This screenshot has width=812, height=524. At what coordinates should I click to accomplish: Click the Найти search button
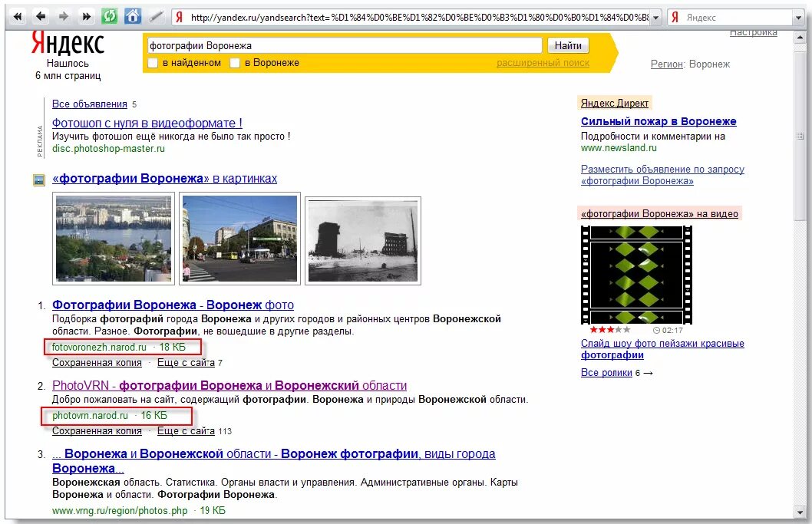point(568,45)
